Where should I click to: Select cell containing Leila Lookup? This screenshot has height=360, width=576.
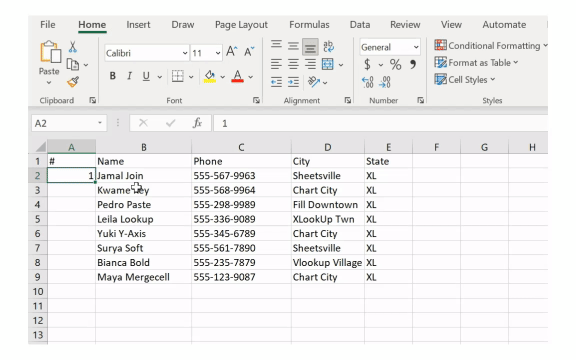point(143,219)
